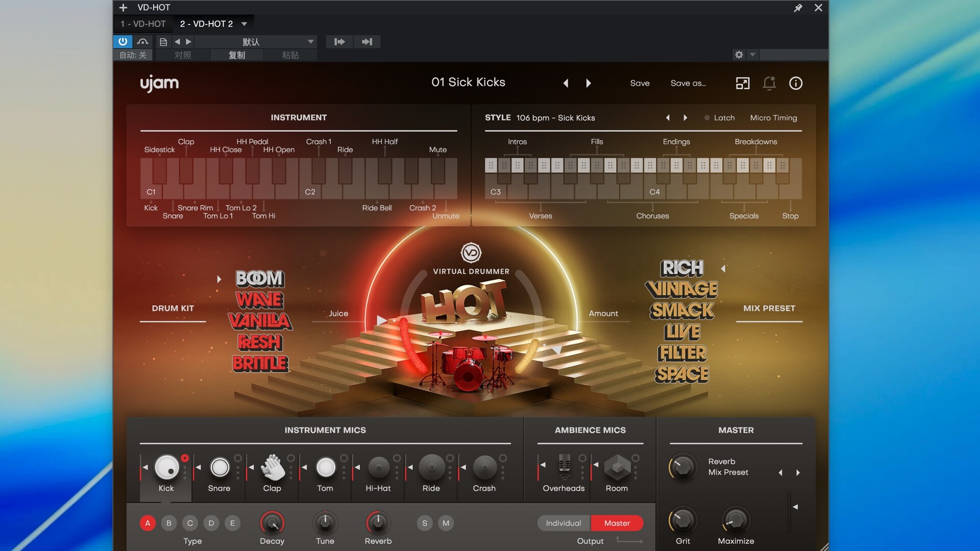The height and width of the screenshot is (551, 980).
Task: Set output to Master
Action: pos(617,523)
